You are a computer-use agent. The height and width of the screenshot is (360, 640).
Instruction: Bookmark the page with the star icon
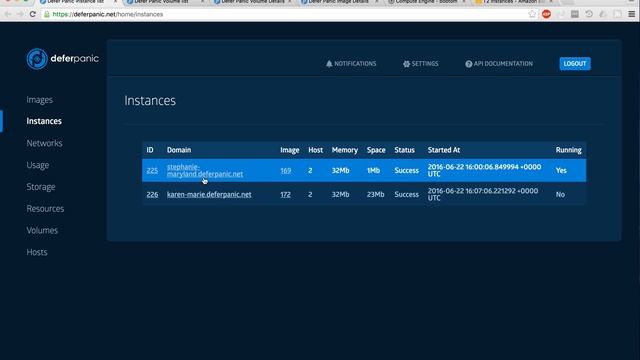(532, 14)
